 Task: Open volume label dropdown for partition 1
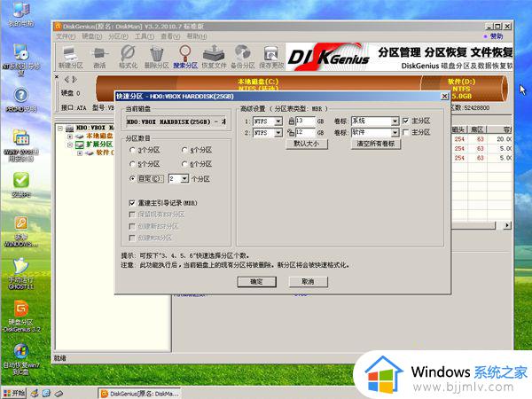(395, 121)
